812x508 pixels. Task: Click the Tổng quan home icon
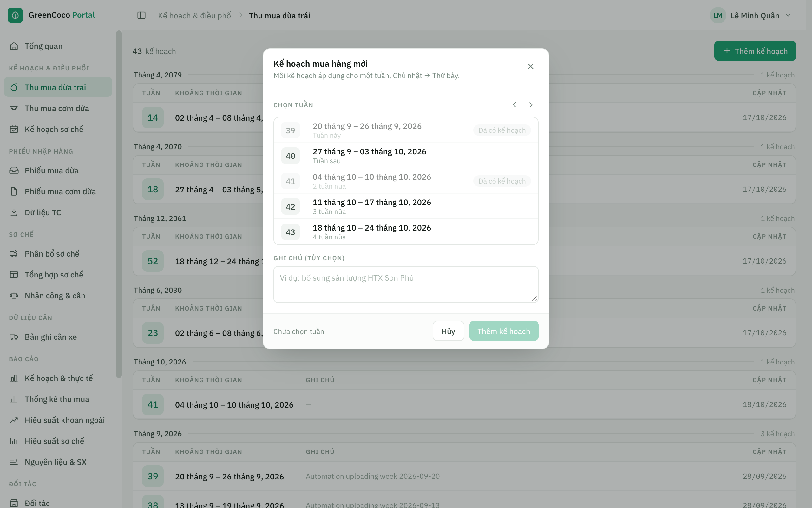[x=14, y=46]
